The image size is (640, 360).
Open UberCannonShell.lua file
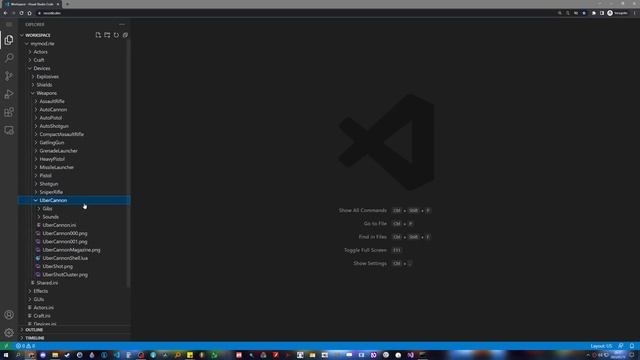click(74, 258)
